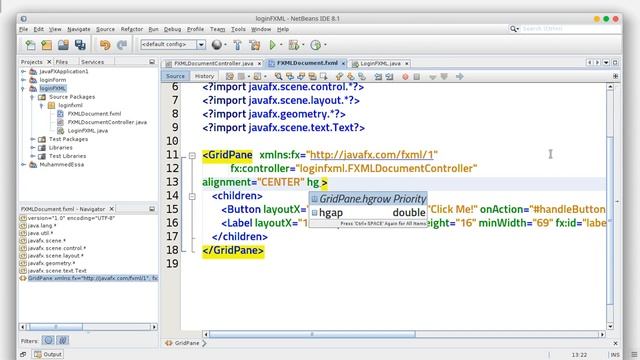This screenshot has height=360, width=640.
Task: Close the Projects panel tab
Action: tap(49, 62)
